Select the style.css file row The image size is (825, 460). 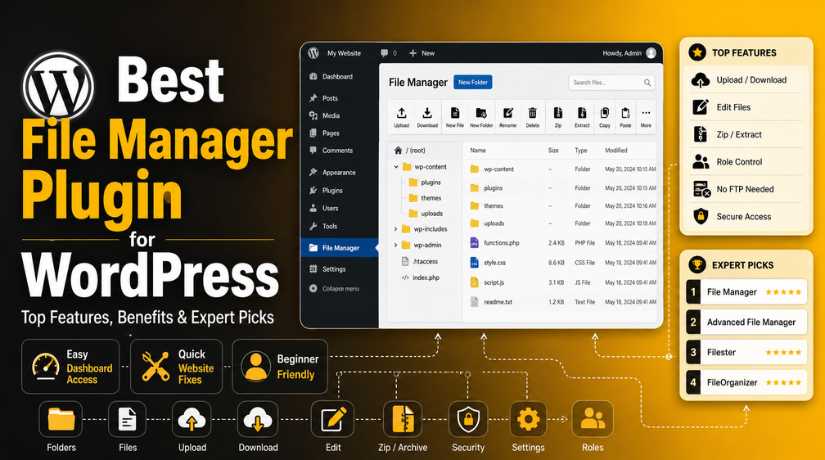pos(562,262)
